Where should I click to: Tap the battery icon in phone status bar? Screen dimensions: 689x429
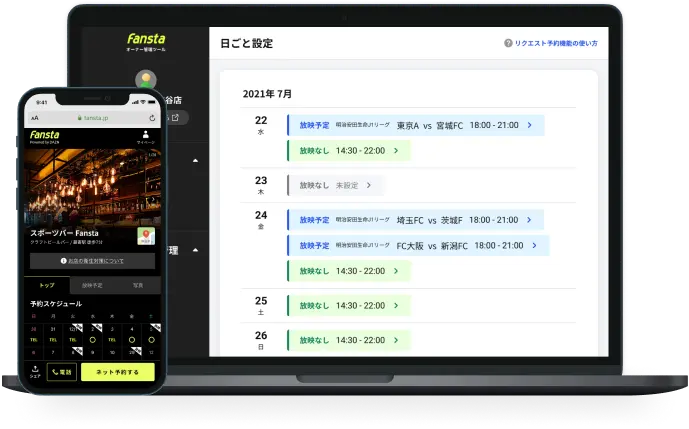pyautogui.click(x=152, y=102)
